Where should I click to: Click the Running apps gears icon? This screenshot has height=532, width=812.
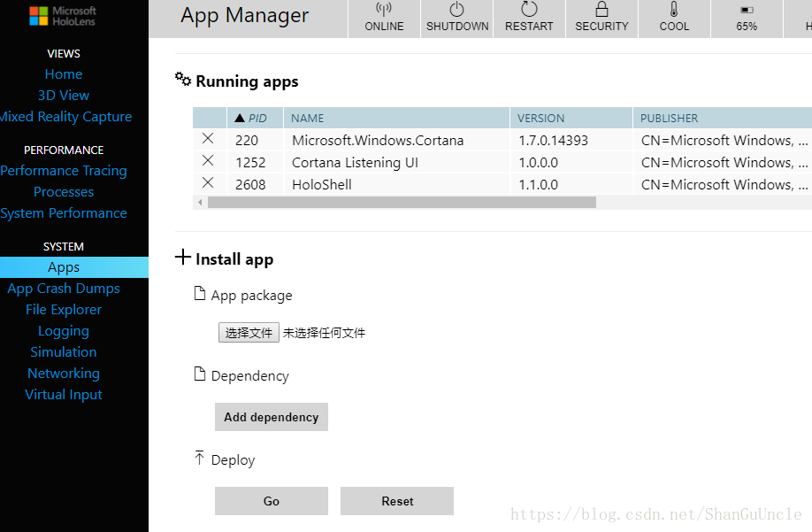point(183,80)
